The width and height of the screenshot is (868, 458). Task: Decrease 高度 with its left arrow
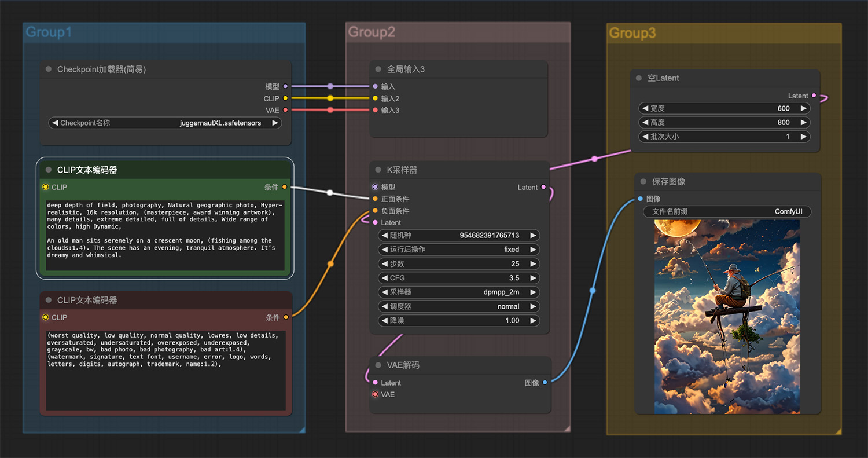coord(645,123)
